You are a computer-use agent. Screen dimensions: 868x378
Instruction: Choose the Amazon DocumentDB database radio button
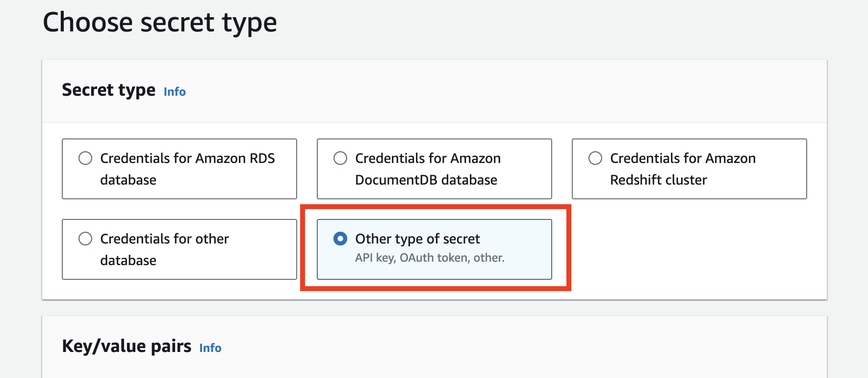point(340,158)
